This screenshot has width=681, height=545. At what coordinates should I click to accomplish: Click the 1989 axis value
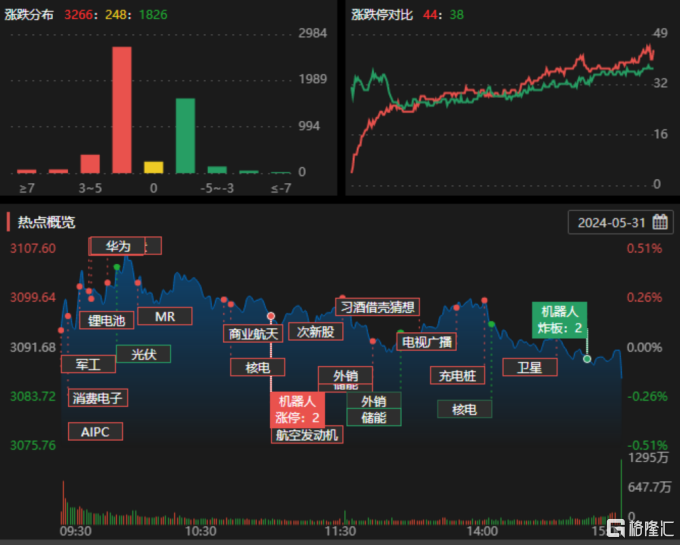(312, 79)
